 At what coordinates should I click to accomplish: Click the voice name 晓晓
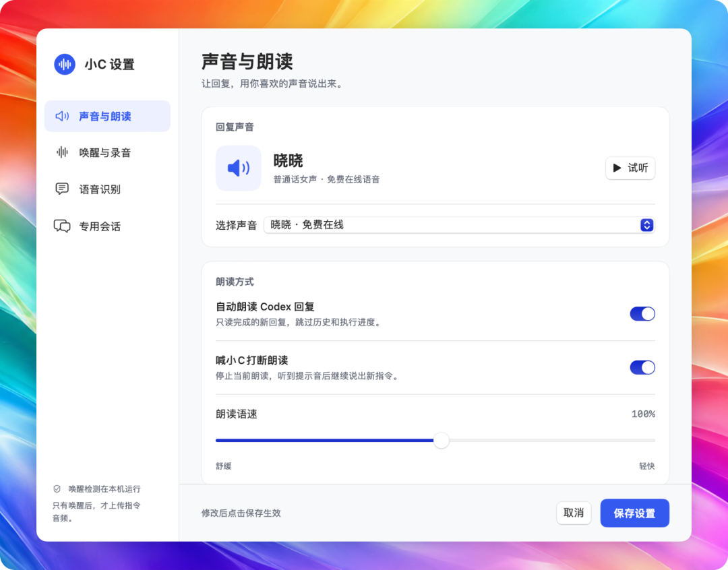click(288, 160)
